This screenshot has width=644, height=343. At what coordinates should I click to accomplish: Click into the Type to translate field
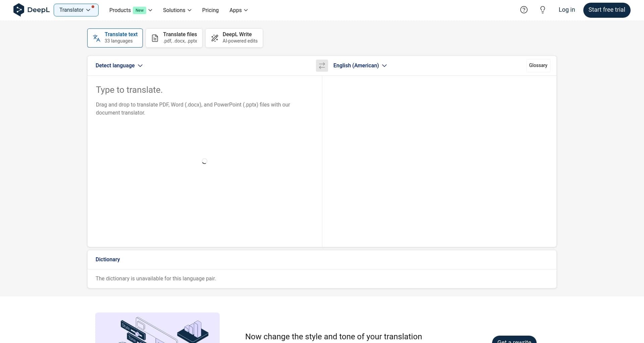tap(205, 161)
